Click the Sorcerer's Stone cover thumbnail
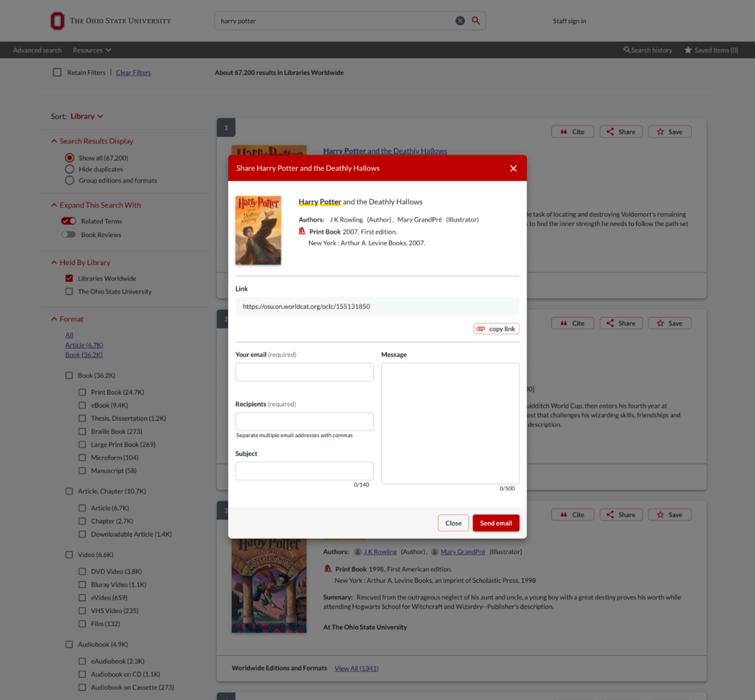755x700 pixels. coord(269,585)
